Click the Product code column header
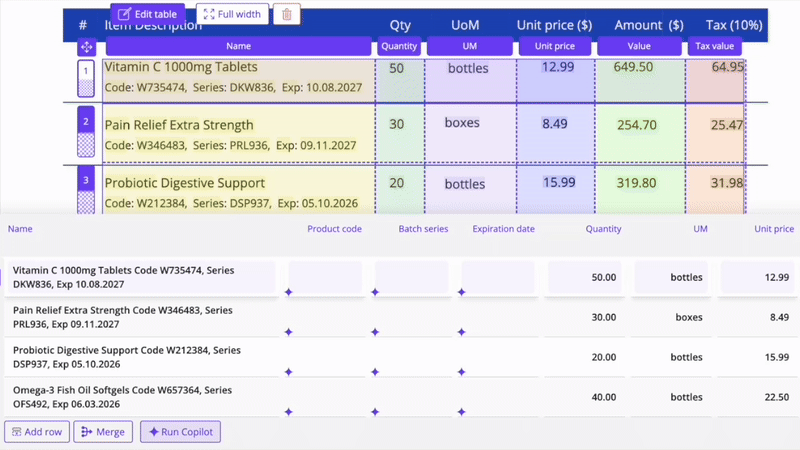This screenshot has width=800, height=450. coord(334,229)
